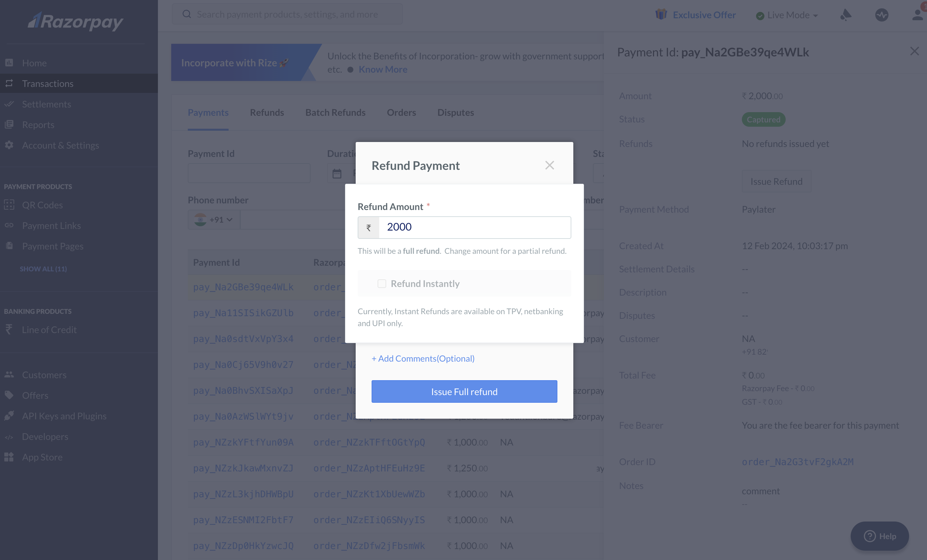Open order order_NZzEIiQ6SNyyIS
Viewport: 927px width, 560px height.
(369, 520)
